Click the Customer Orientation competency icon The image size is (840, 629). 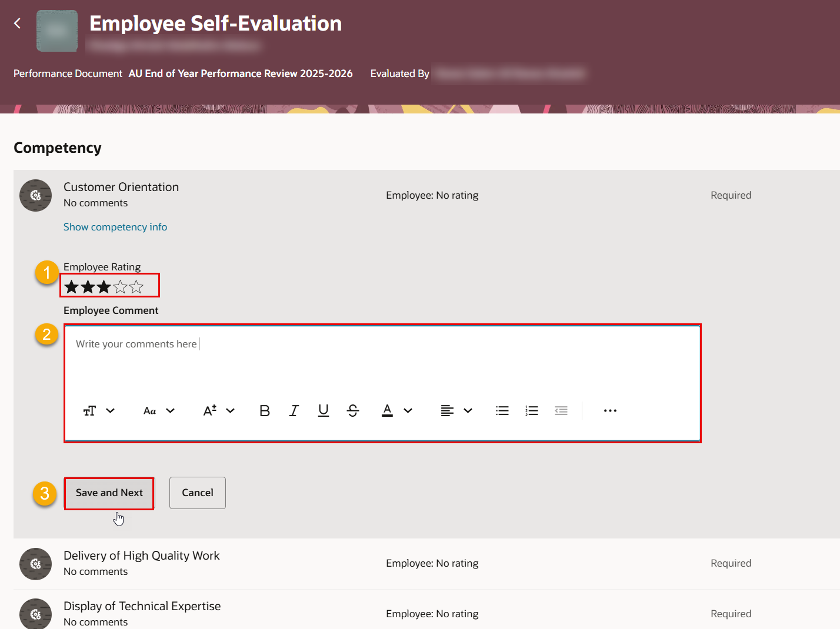[36, 195]
